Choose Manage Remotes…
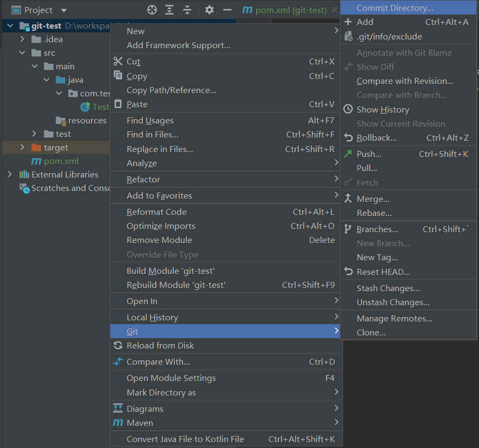This screenshot has width=479, height=448. [409, 318]
